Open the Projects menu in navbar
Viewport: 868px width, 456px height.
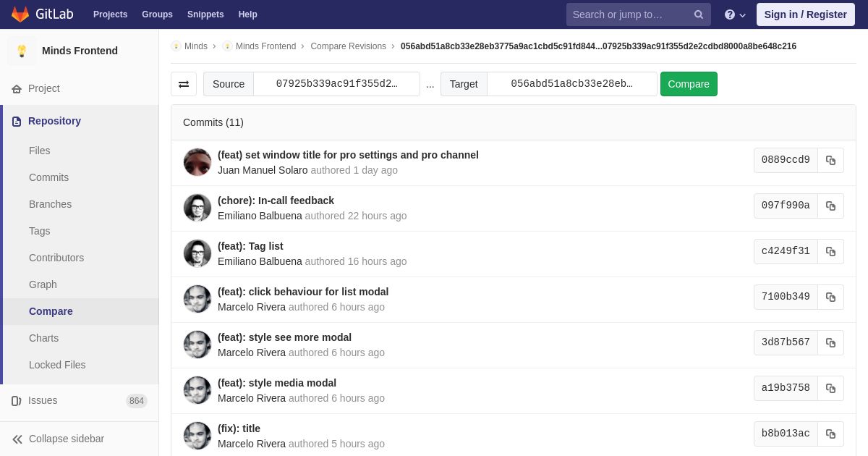click(x=110, y=14)
